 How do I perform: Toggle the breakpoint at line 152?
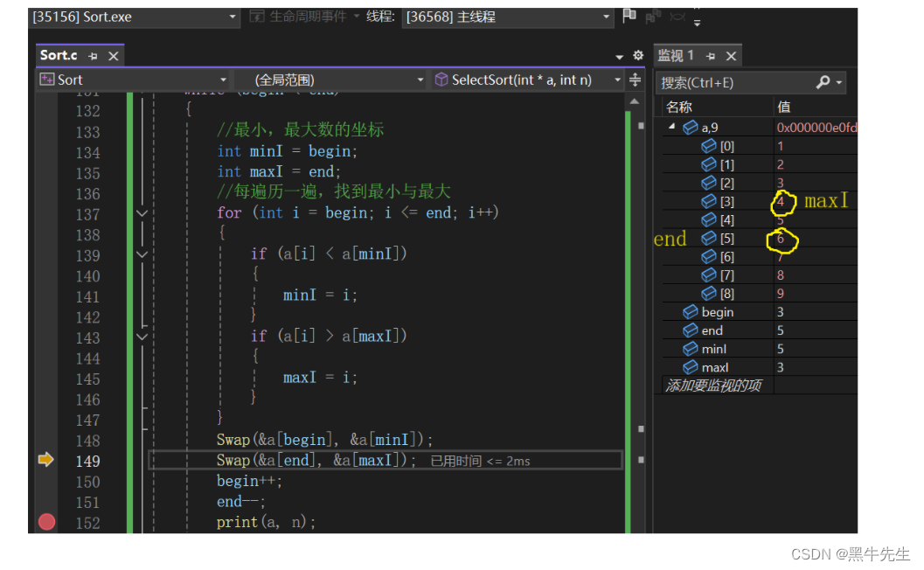pyautogui.click(x=47, y=522)
